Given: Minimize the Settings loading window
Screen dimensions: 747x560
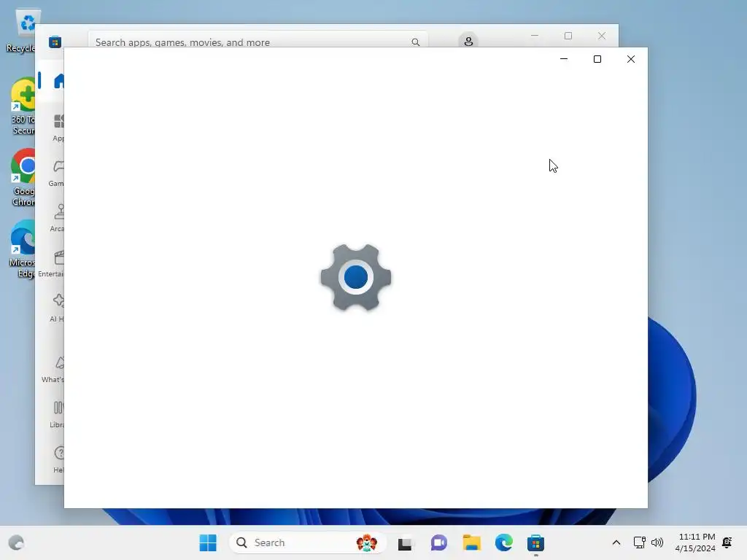Looking at the screenshot, I should click(x=564, y=59).
